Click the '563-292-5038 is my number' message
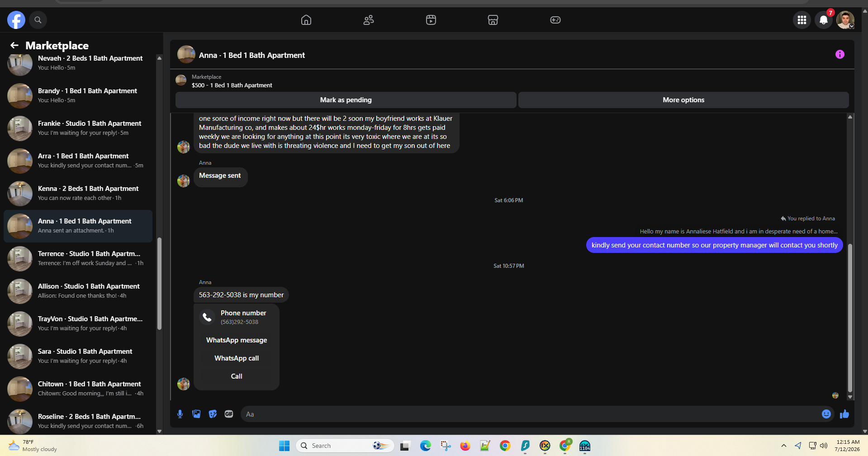Viewport: 868px width, 456px height. 241,295
